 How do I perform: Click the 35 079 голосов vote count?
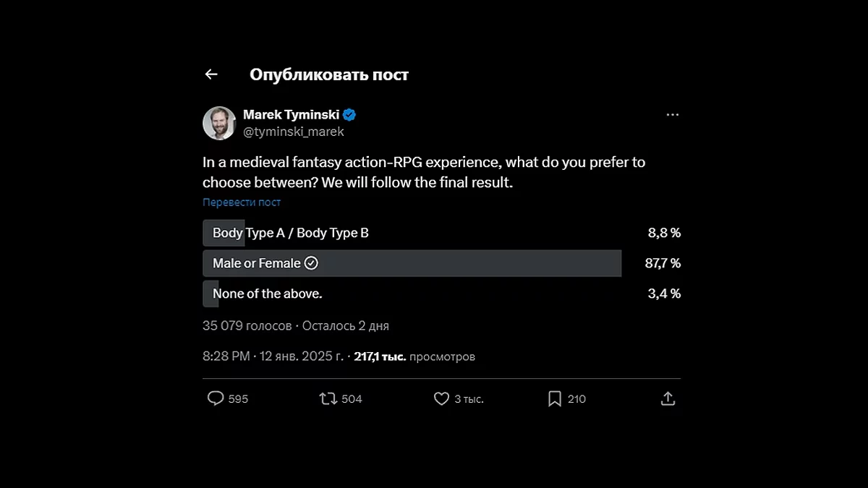tap(247, 326)
